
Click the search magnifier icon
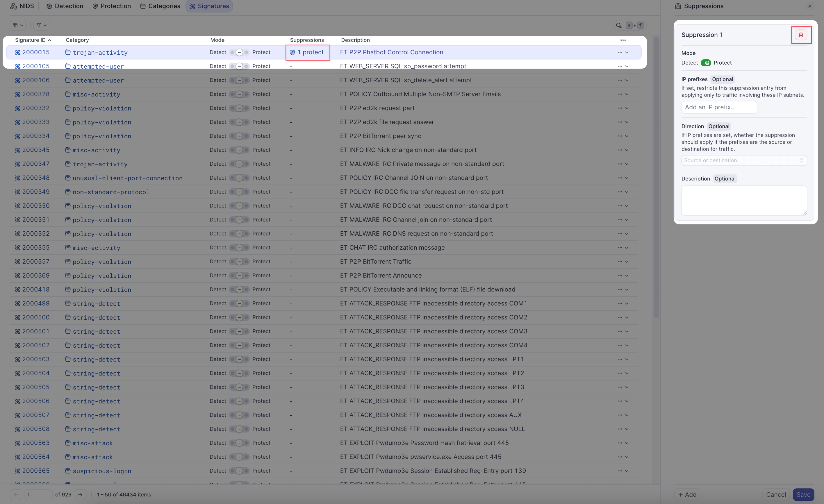coord(619,25)
